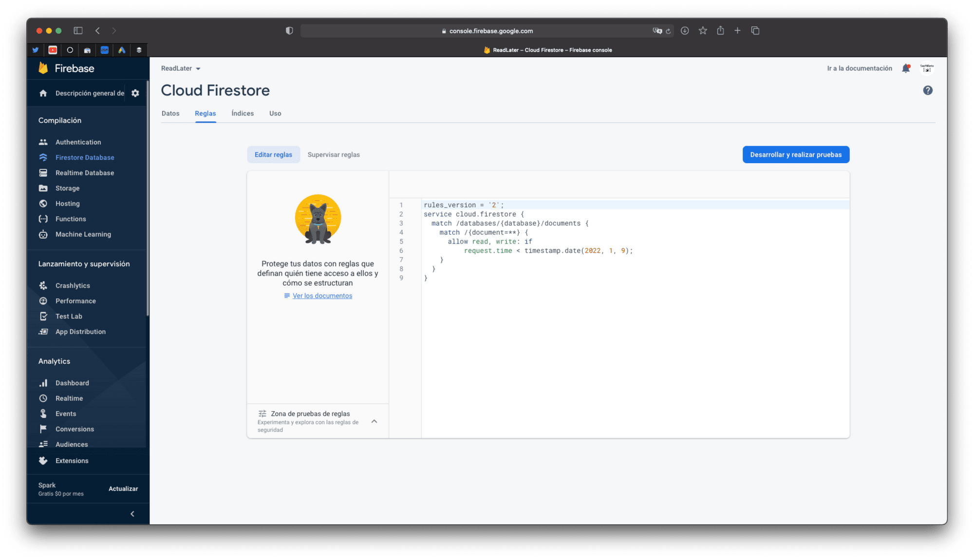Click 'match /{document=**} {' on line 4
974x560 pixels.
point(484,232)
